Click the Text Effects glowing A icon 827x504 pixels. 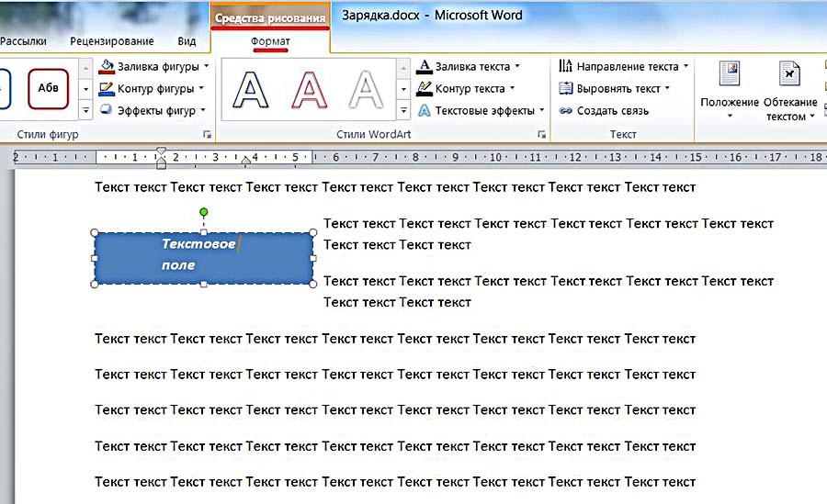(424, 111)
